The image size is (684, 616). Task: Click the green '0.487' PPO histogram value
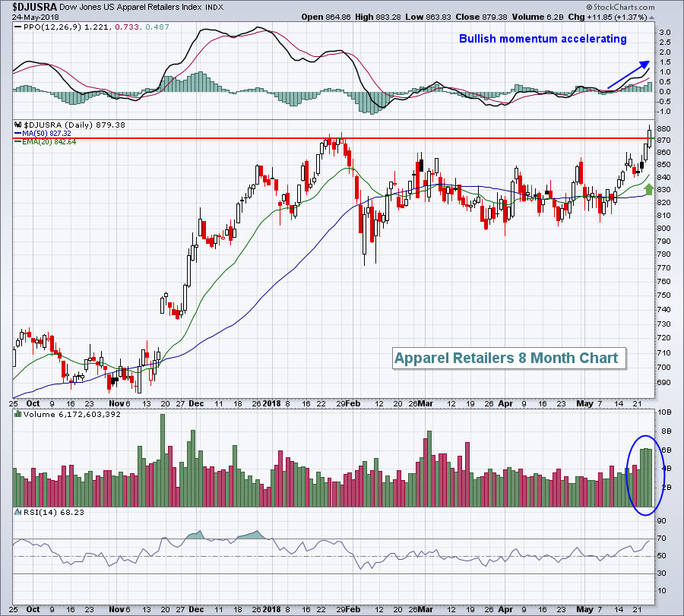(x=157, y=27)
